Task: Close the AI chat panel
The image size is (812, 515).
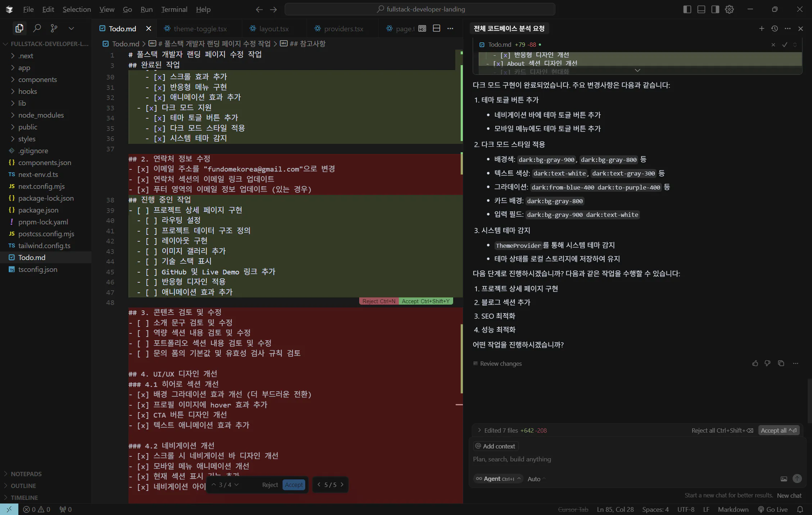Action: pyautogui.click(x=800, y=28)
